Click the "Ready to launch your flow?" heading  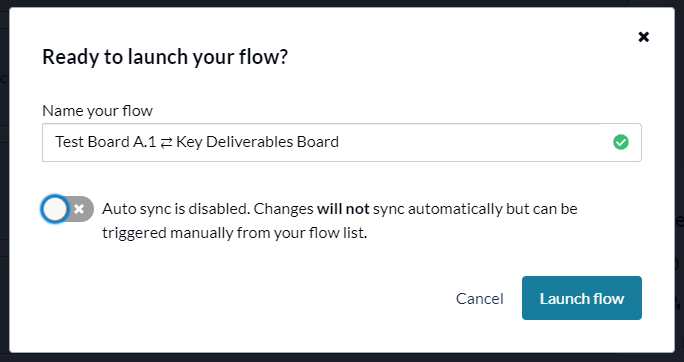click(x=165, y=57)
